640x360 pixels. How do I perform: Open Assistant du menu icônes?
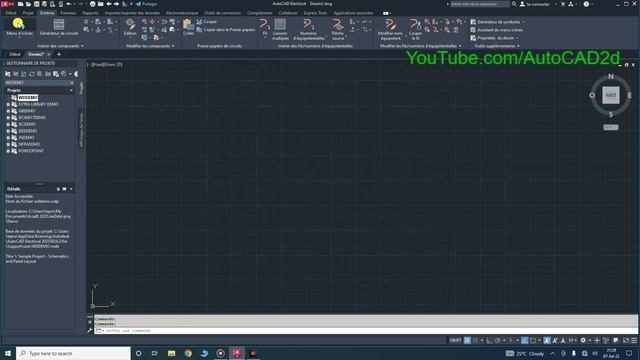tap(497, 30)
